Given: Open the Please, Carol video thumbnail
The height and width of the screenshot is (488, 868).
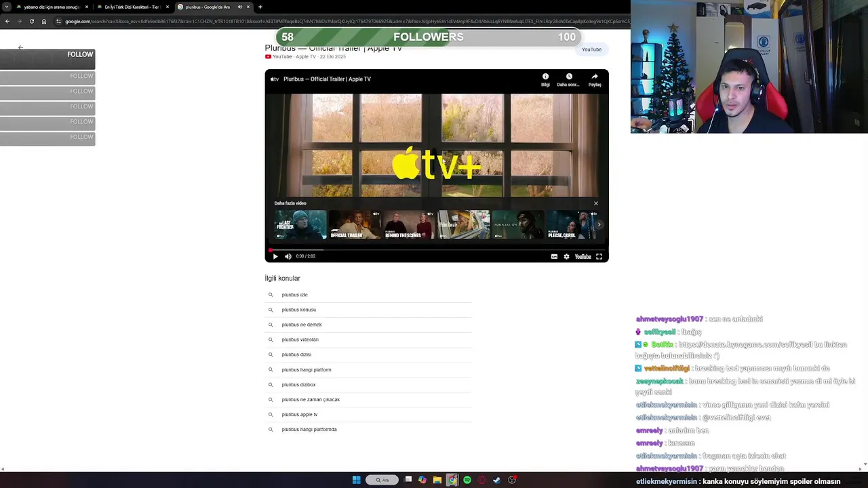Looking at the screenshot, I should [x=572, y=225].
